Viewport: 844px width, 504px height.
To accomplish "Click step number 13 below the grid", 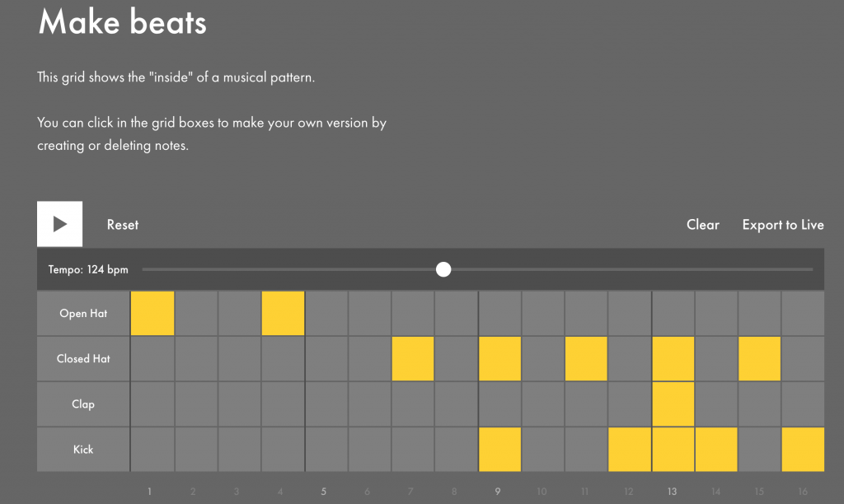I will (x=673, y=492).
